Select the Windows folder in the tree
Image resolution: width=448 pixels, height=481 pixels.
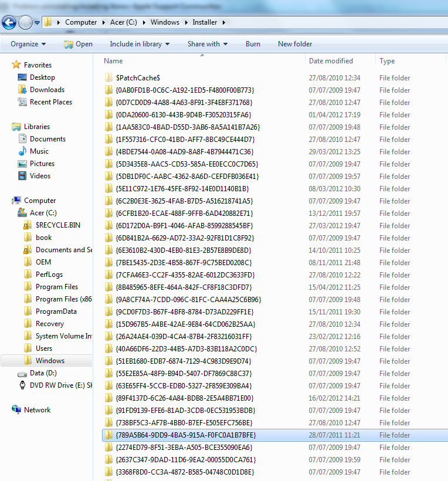tap(50, 360)
